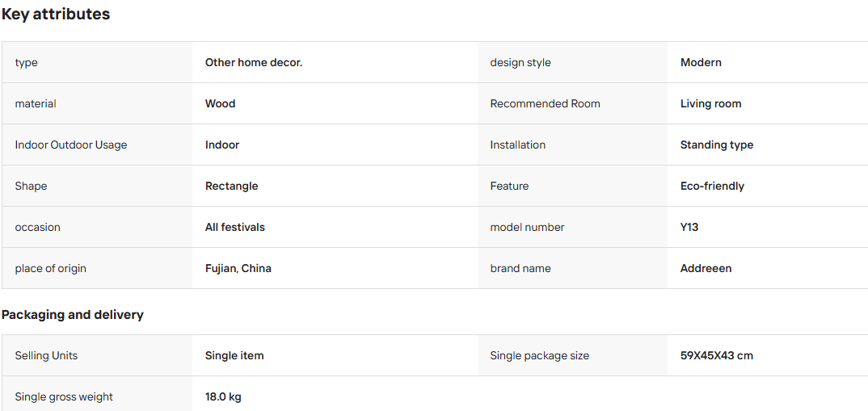Select the 'Other home decor.' type value
The width and height of the screenshot is (868, 411).
(x=254, y=62)
